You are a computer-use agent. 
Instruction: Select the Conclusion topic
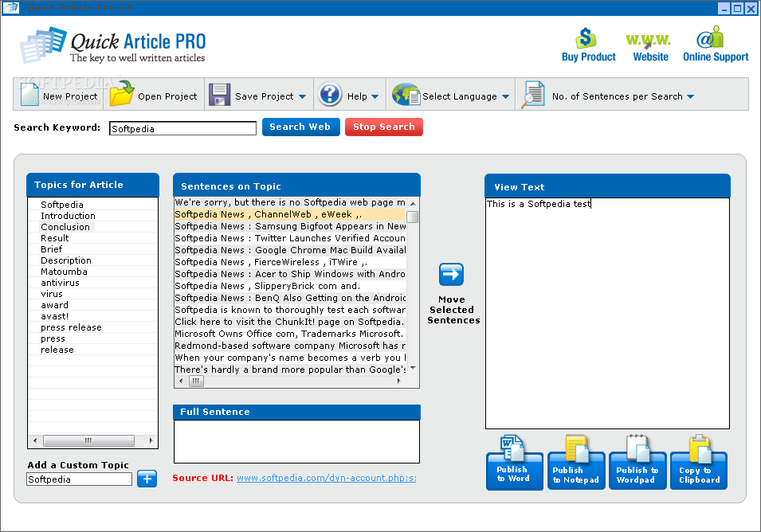pyautogui.click(x=65, y=227)
